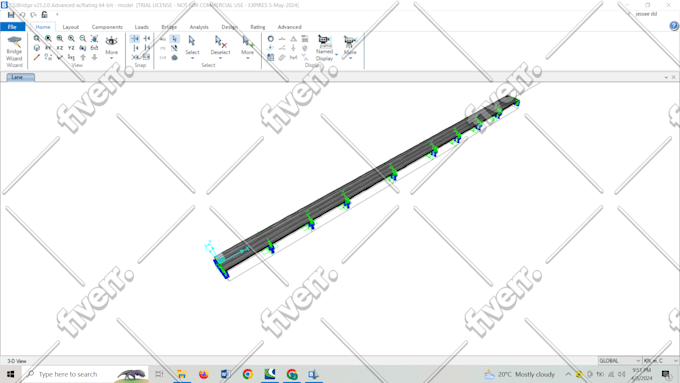
Task: Click the redo arrow in quick access
Action: (x=33, y=15)
